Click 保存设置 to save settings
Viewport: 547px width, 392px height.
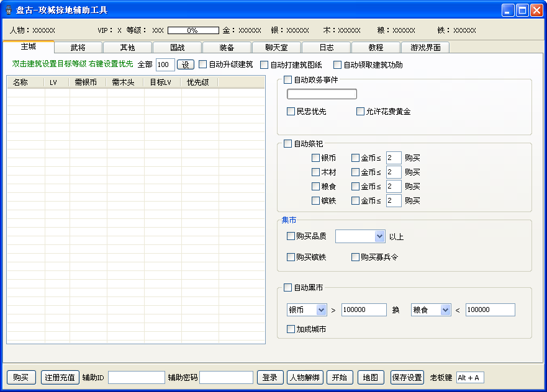coord(407,377)
